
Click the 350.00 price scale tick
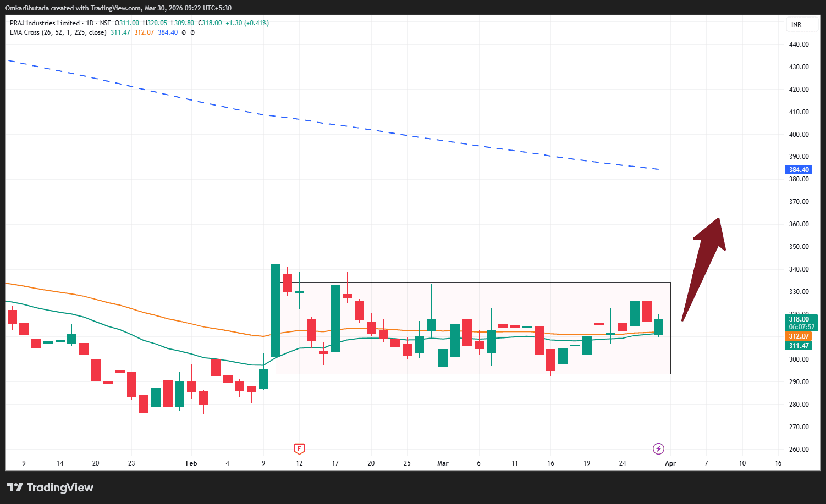(799, 247)
